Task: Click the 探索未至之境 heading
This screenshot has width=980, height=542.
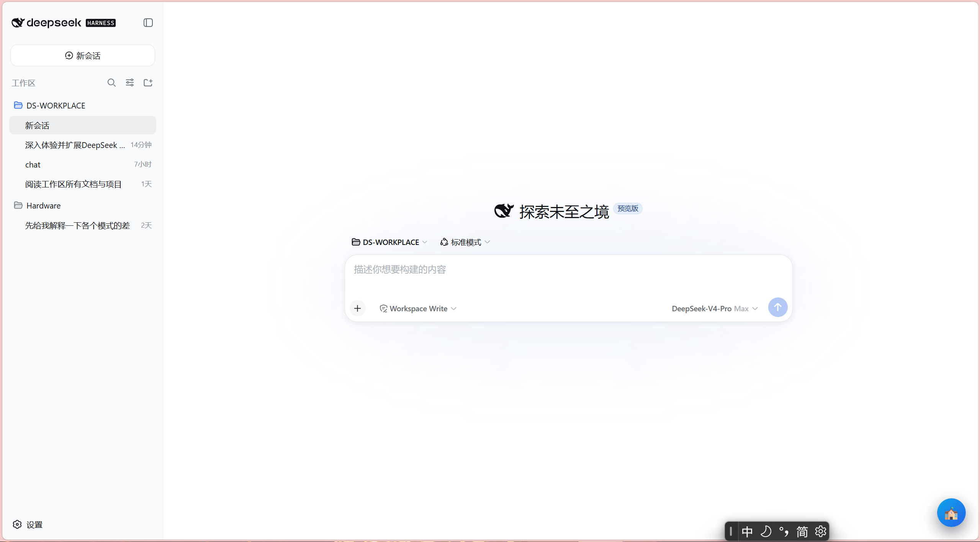Action: pos(564,212)
